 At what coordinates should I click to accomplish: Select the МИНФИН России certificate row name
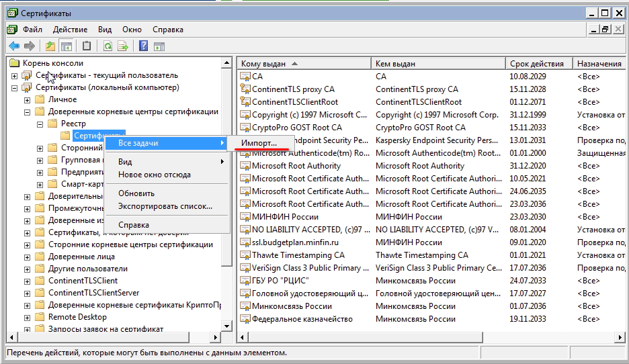pyautogui.click(x=285, y=217)
